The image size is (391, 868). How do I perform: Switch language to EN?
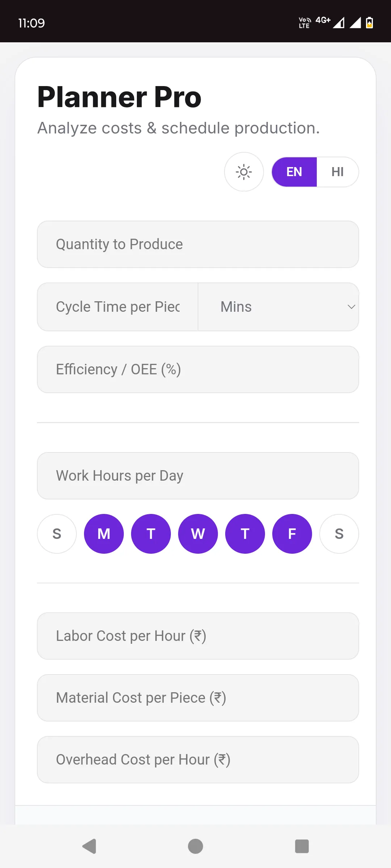[294, 172]
